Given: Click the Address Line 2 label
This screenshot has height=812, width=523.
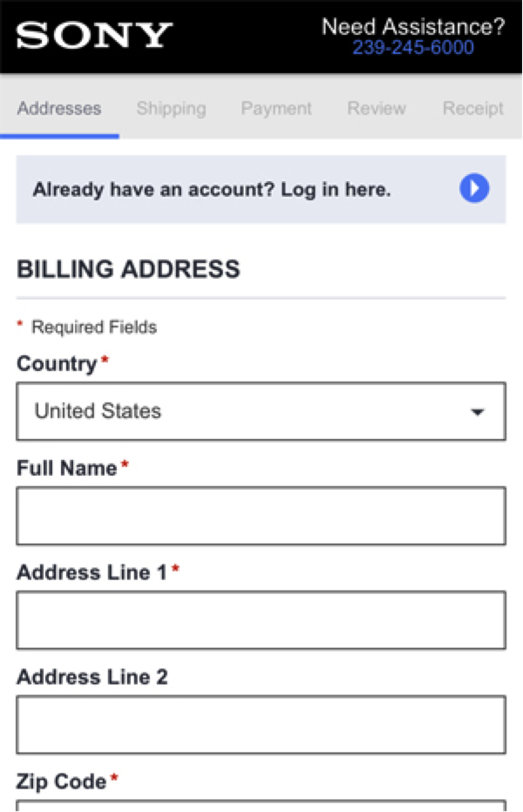Looking at the screenshot, I should tap(92, 677).
